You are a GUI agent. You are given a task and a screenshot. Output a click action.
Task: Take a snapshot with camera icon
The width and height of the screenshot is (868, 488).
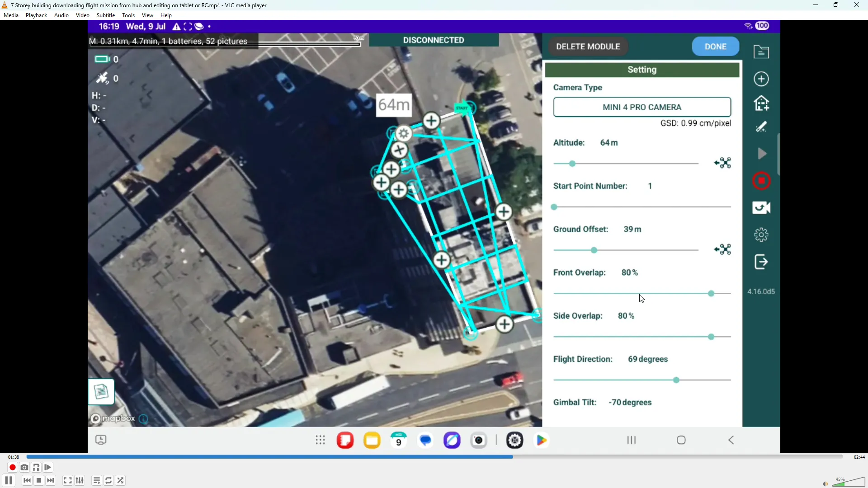(24, 467)
